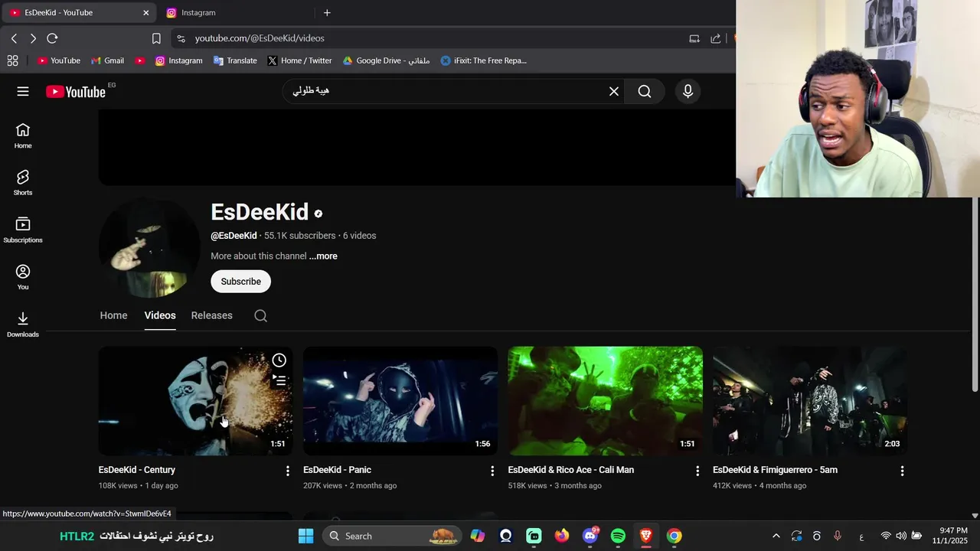Image resolution: width=980 pixels, height=551 pixels.
Task: Play the EsDeeKid - Century thumbnail
Action: [x=195, y=401]
